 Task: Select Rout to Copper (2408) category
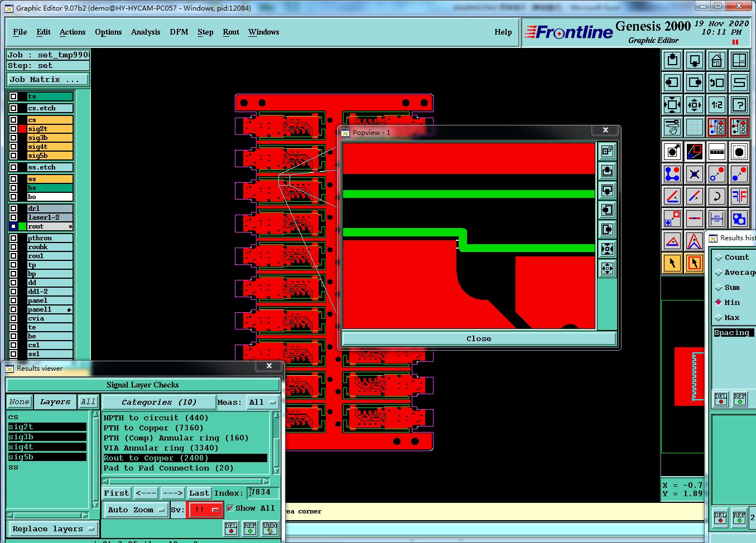point(185,458)
